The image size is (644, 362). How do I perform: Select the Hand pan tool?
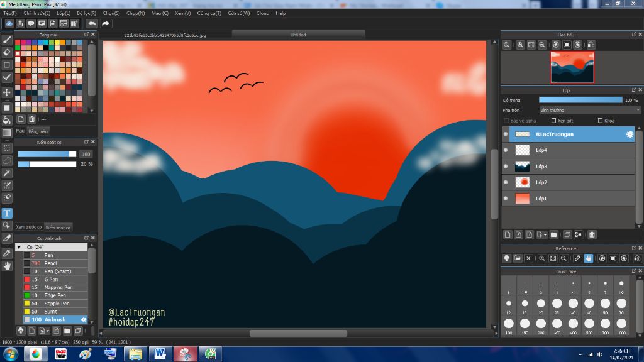tap(6, 266)
